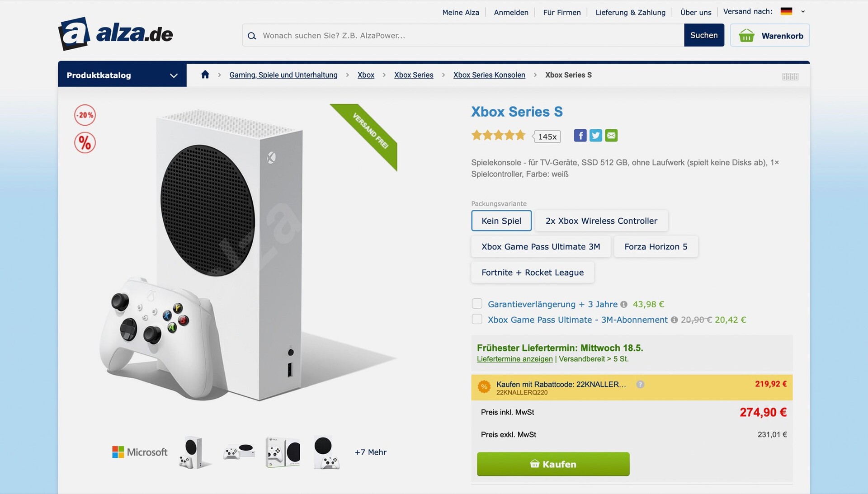Click the info icon beside Garantieverlängerung

(624, 305)
